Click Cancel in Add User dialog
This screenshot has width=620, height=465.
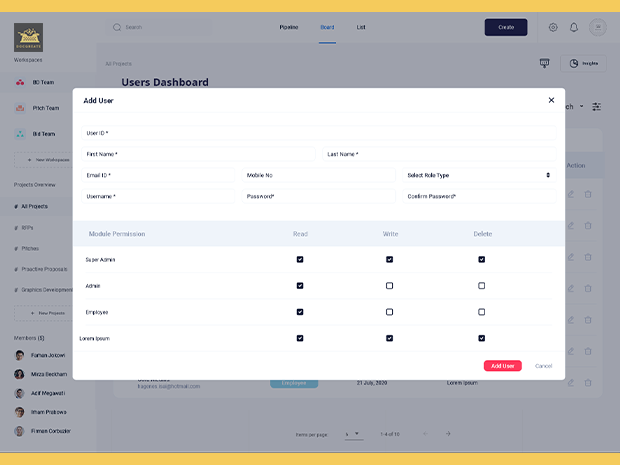click(543, 366)
